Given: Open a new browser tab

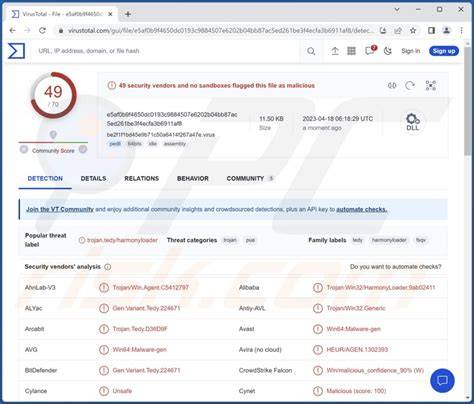Looking at the screenshot, I should click(x=128, y=14).
